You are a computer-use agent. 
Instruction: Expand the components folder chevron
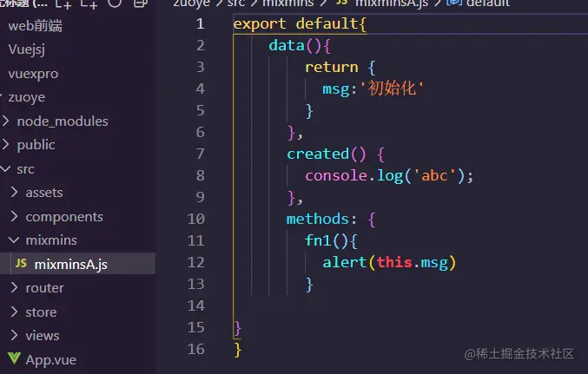pyautogui.click(x=14, y=216)
